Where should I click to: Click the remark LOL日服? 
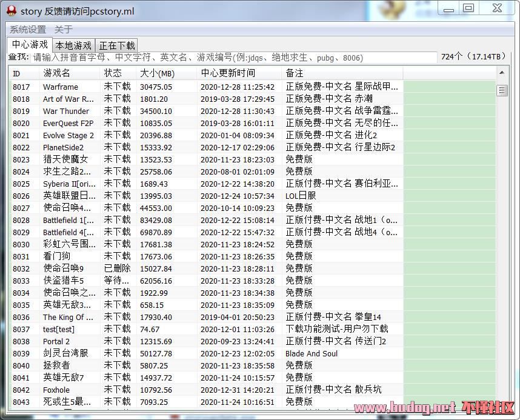301,196
